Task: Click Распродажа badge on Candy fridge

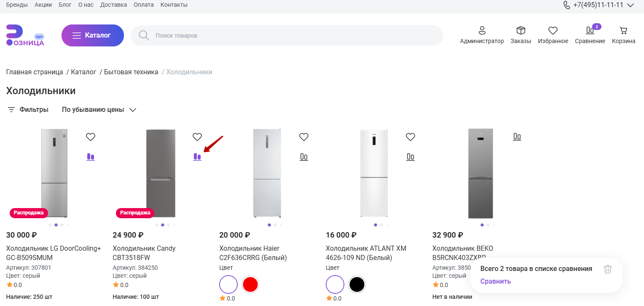Action: (x=135, y=213)
